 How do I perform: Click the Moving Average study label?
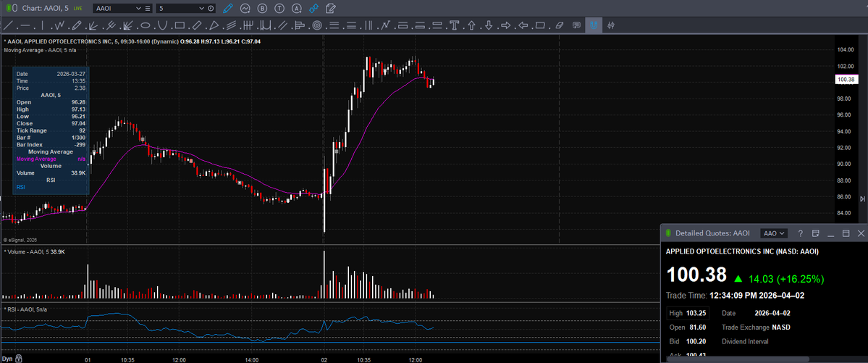click(x=39, y=50)
